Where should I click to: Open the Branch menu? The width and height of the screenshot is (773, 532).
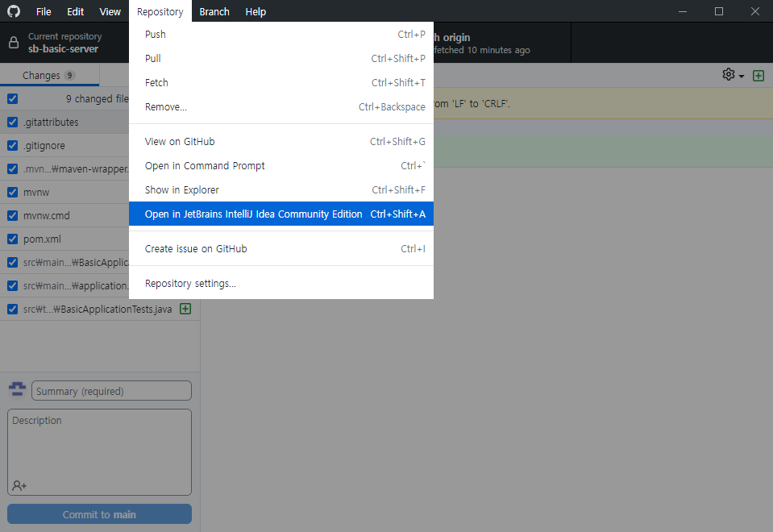tap(214, 11)
